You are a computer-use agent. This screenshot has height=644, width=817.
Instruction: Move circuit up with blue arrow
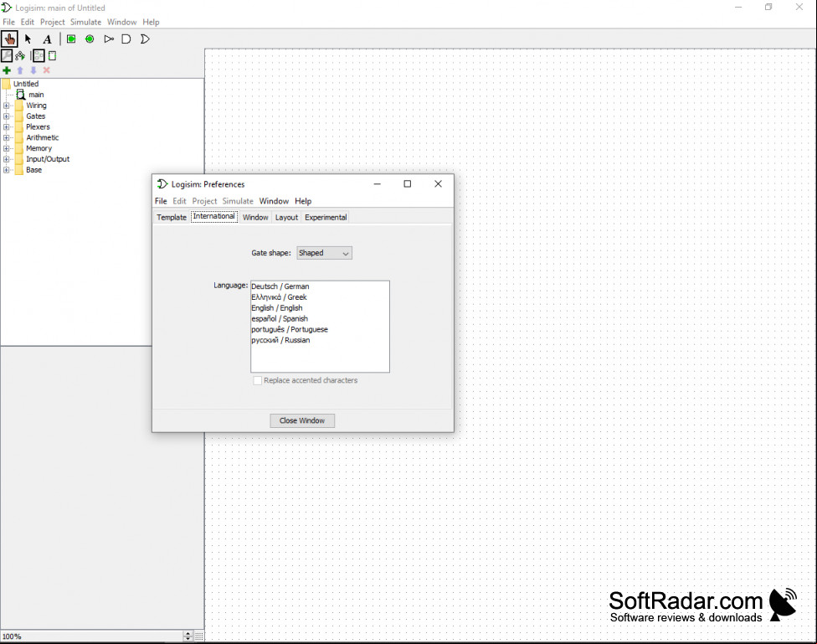coord(20,70)
